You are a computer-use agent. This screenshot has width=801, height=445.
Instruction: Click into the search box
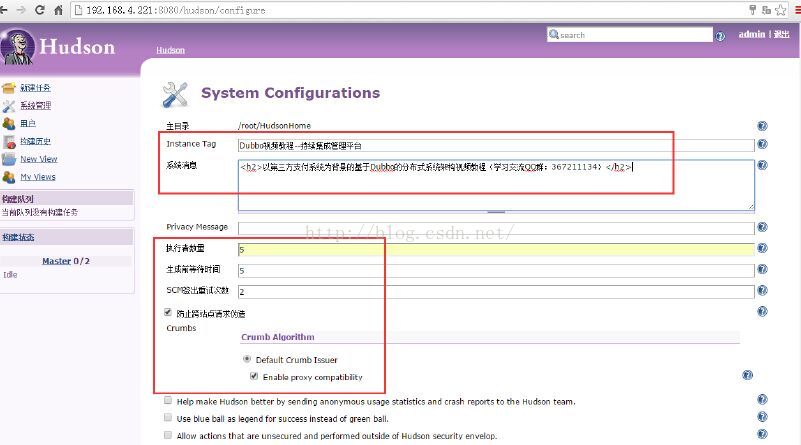click(629, 35)
